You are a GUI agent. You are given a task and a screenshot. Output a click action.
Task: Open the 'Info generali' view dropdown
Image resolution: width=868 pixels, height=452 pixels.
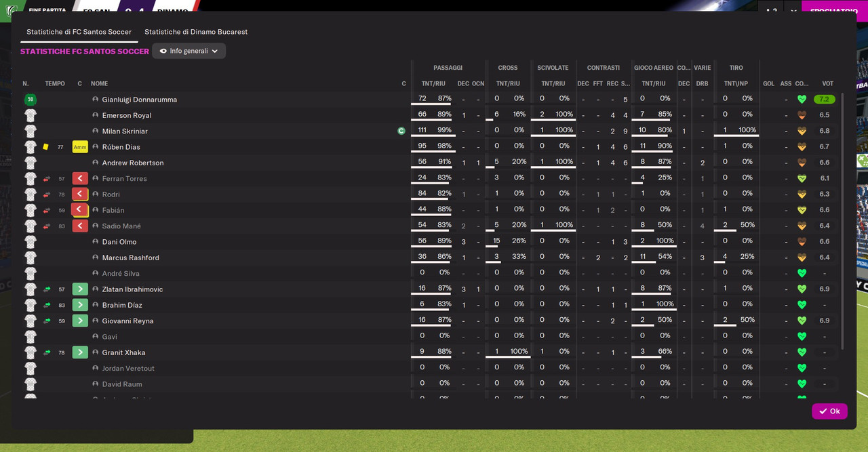click(189, 51)
